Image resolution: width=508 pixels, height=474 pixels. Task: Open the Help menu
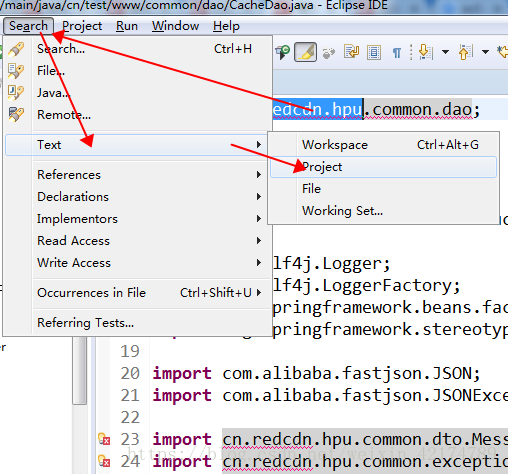226,26
